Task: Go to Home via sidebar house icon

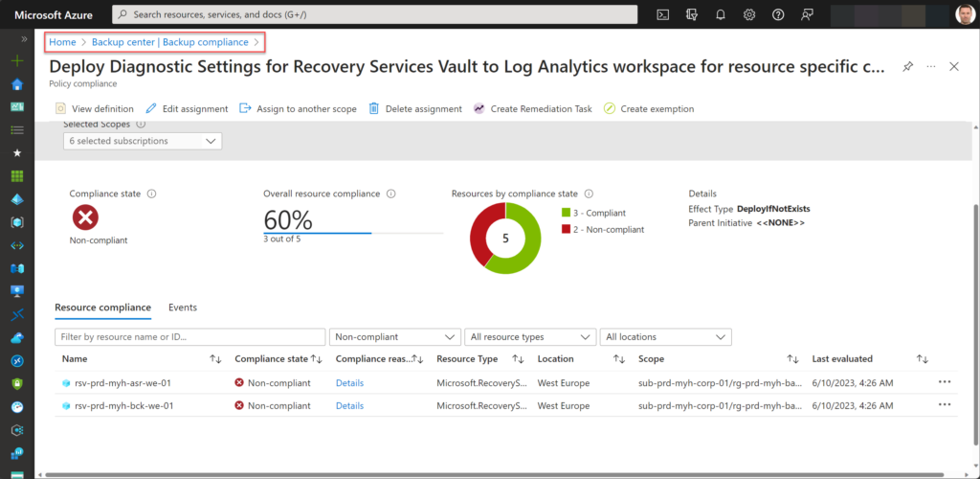Action: coord(17,84)
